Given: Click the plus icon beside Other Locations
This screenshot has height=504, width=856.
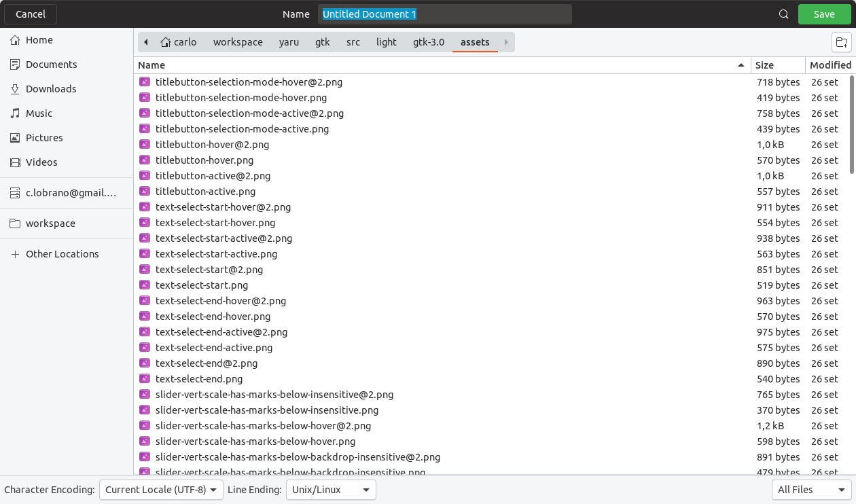Looking at the screenshot, I should coord(15,254).
